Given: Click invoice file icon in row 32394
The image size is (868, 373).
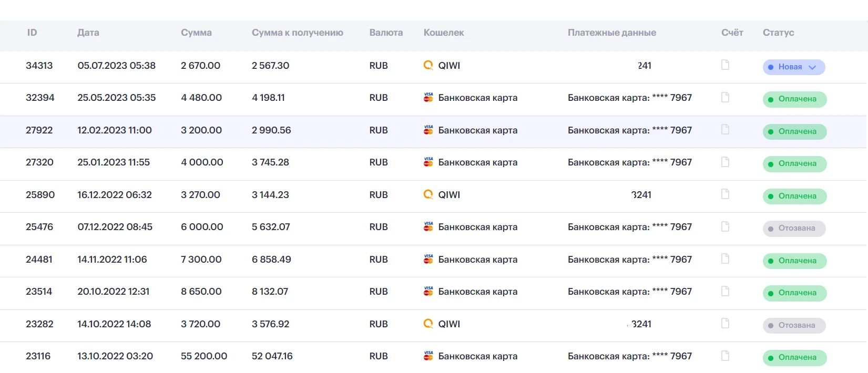Looking at the screenshot, I should pyautogui.click(x=725, y=97).
